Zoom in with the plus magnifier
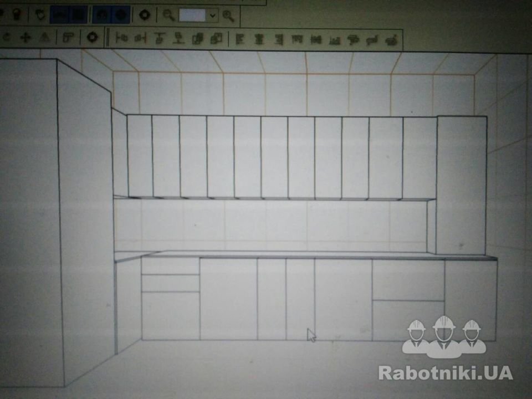The height and width of the screenshot is (399, 532). [x=228, y=16]
